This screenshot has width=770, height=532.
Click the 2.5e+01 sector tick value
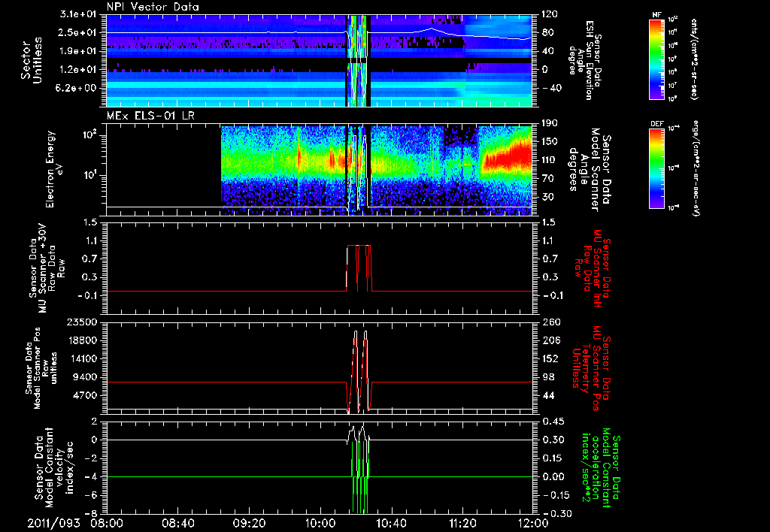78,32
